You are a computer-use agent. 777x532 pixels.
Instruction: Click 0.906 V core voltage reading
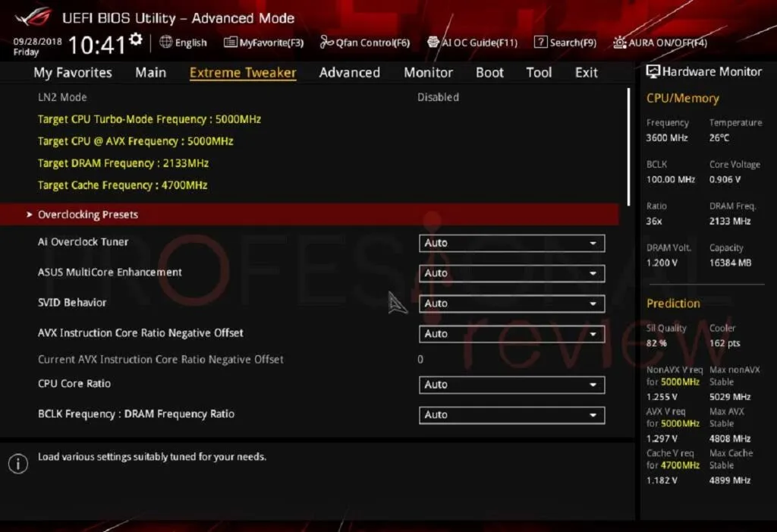(725, 179)
